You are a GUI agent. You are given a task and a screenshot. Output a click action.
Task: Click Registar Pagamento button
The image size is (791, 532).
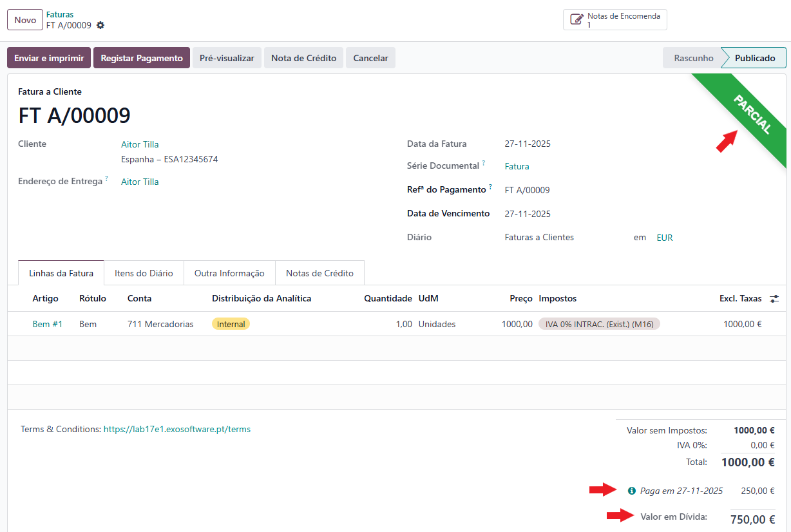(142, 58)
